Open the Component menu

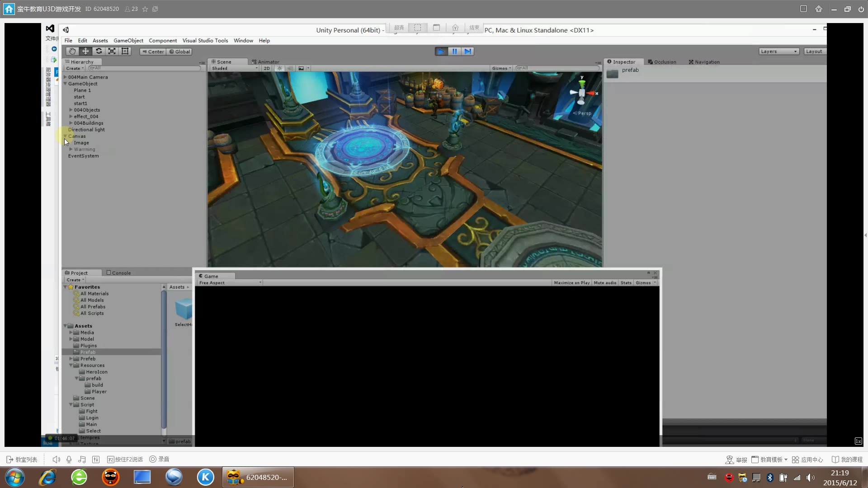pyautogui.click(x=163, y=41)
